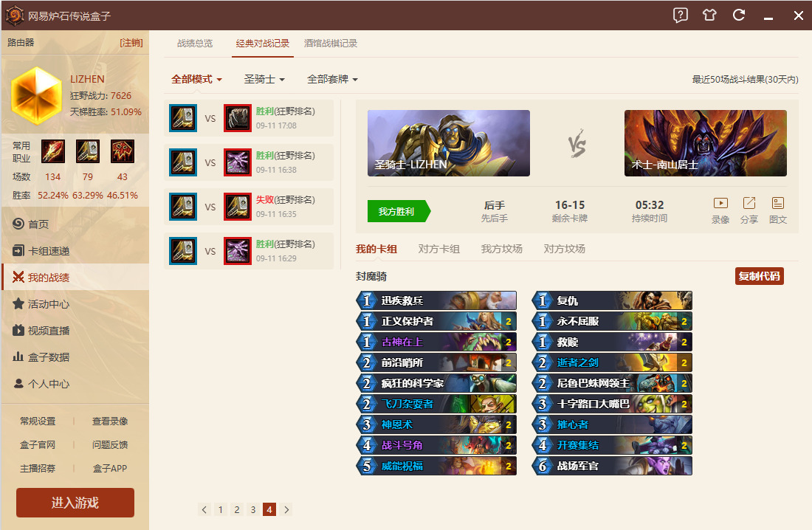Image resolution: width=812 pixels, height=530 pixels.
Task: Select card 古神在上 in deck list
Action: tap(436, 342)
